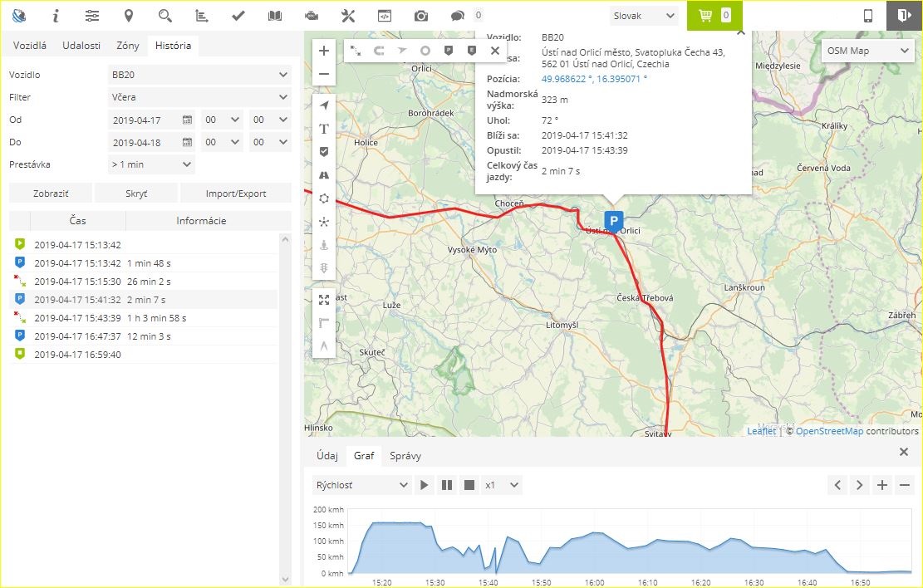
Task: Toggle the road layer map control
Action: click(x=324, y=175)
